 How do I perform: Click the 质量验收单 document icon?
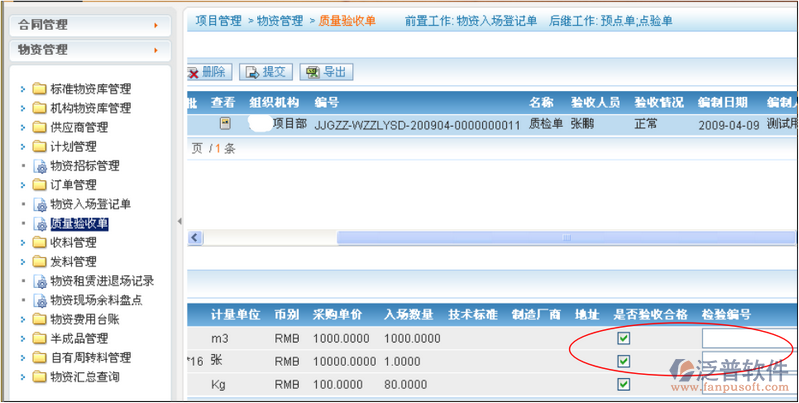coord(40,224)
